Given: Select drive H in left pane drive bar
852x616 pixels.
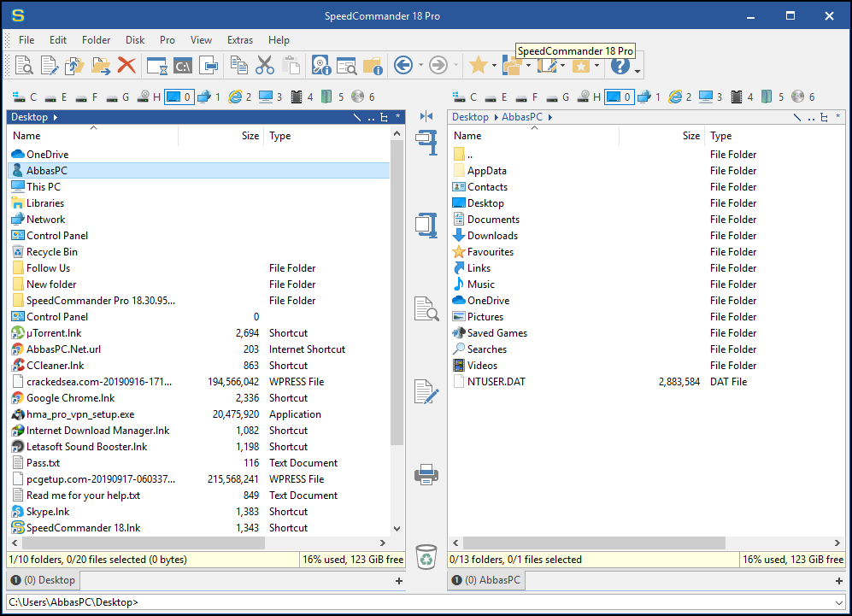Looking at the screenshot, I should tap(149, 97).
